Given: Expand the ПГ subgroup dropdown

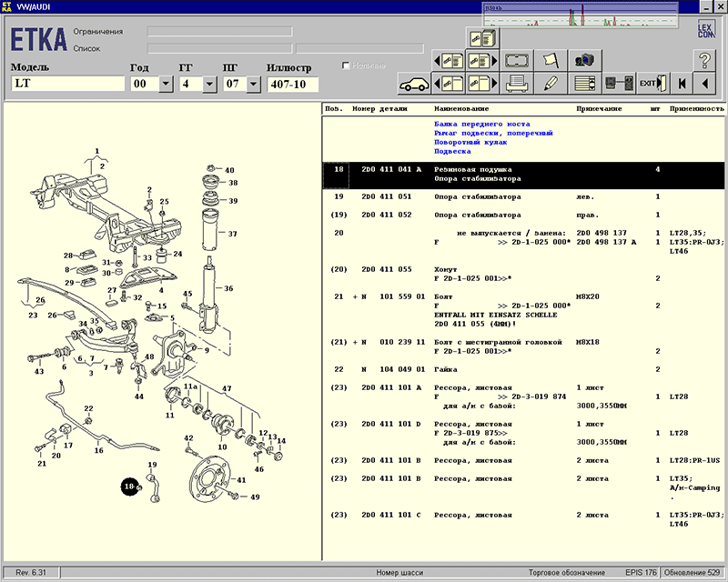Looking at the screenshot, I should click(x=254, y=84).
